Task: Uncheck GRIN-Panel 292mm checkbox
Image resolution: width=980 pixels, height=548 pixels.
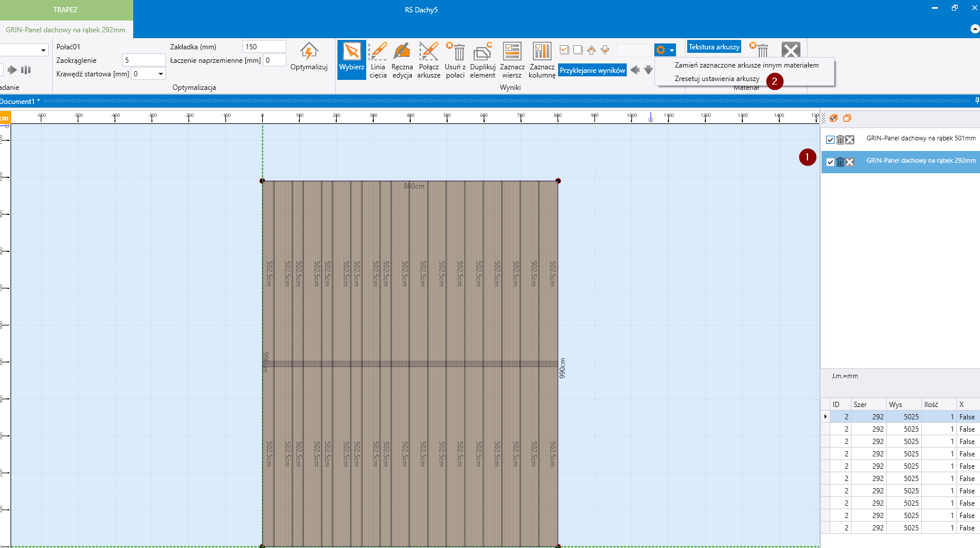Action: [x=830, y=162]
